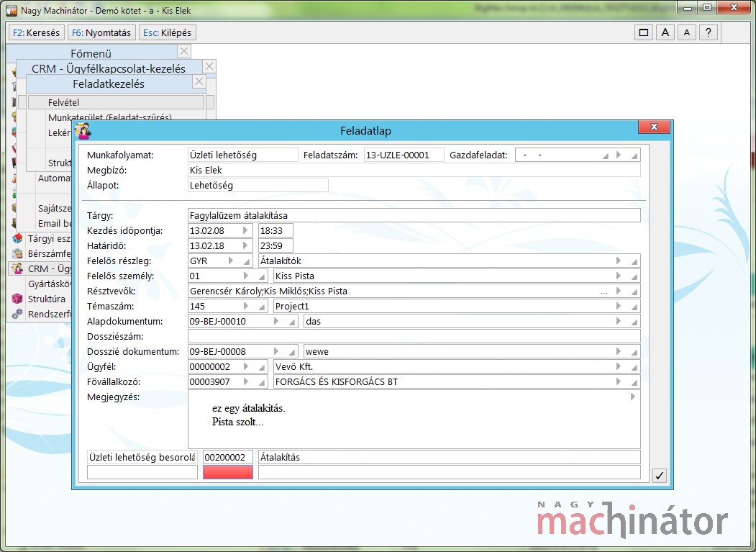Click the arrow at the end of the Résztvevők field
Screen dimensions: 756x552
pyautogui.click(x=619, y=291)
